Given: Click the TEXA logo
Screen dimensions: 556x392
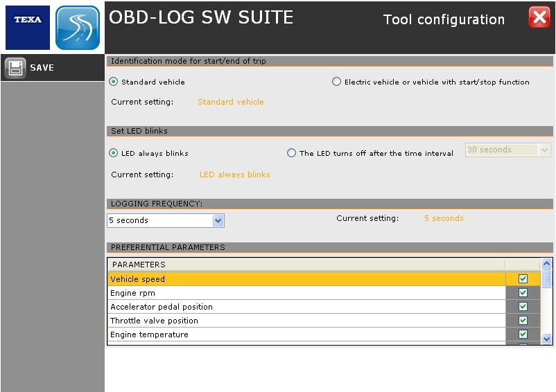Looking at the screenshot, I should pyautogui.click(x=28, y=28).
